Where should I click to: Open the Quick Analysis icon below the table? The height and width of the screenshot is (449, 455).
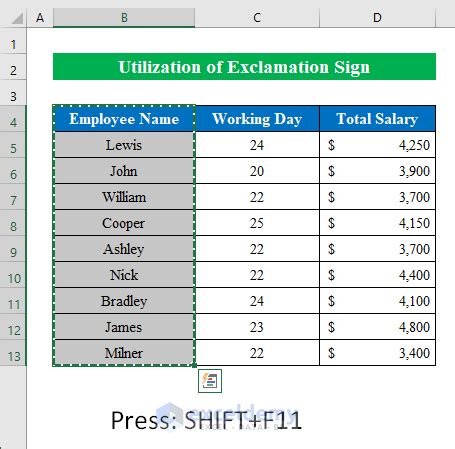(210, 381)
